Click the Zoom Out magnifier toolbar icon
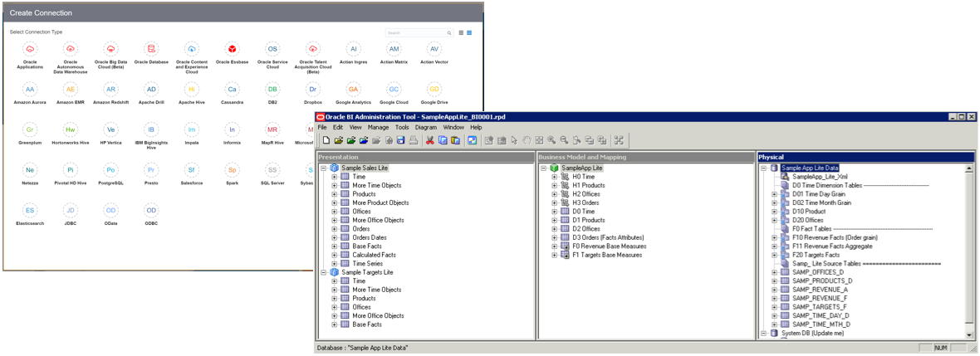The image size is (980, 356). click(x=564, y=140)
